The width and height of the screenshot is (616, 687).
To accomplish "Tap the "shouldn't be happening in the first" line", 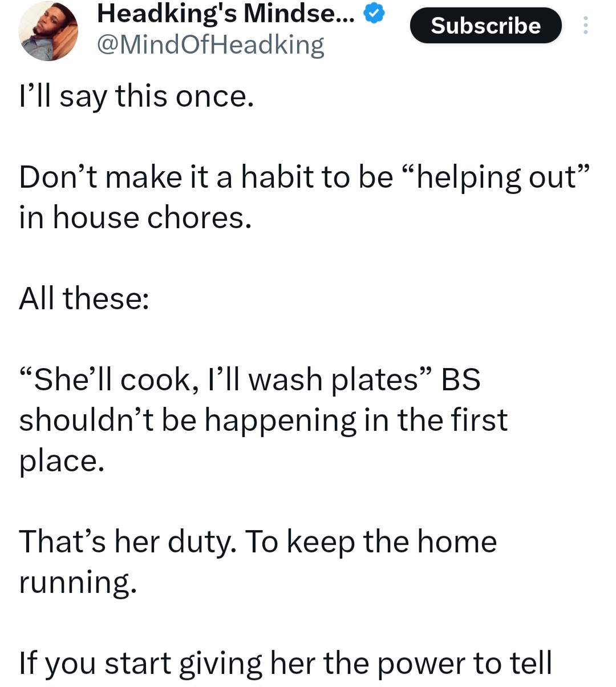I will pos(263,420).
